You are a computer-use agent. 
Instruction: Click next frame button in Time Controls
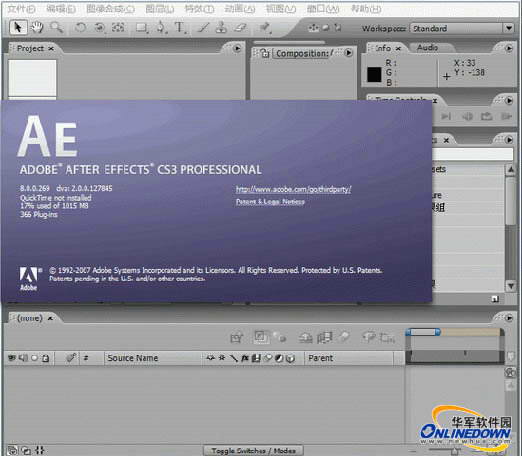446,116
